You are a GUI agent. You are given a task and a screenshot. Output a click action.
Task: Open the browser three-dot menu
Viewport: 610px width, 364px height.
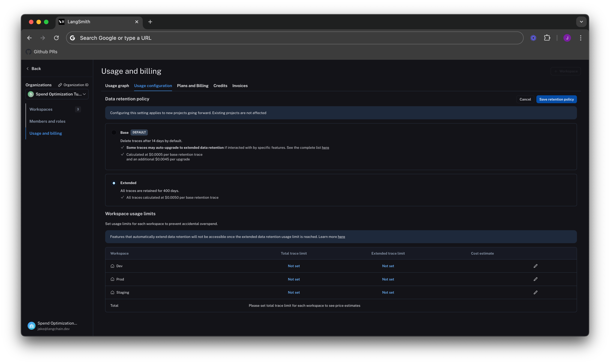[x=581, y=38]
